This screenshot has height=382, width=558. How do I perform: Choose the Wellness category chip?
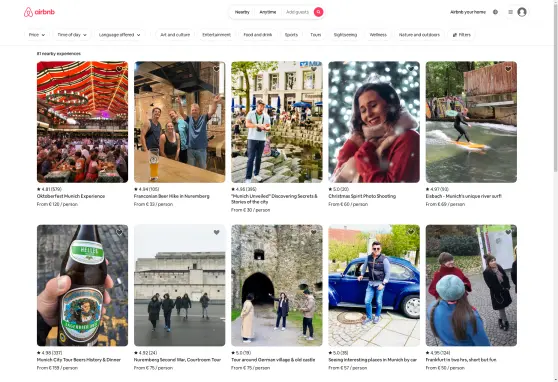(378, 35)
